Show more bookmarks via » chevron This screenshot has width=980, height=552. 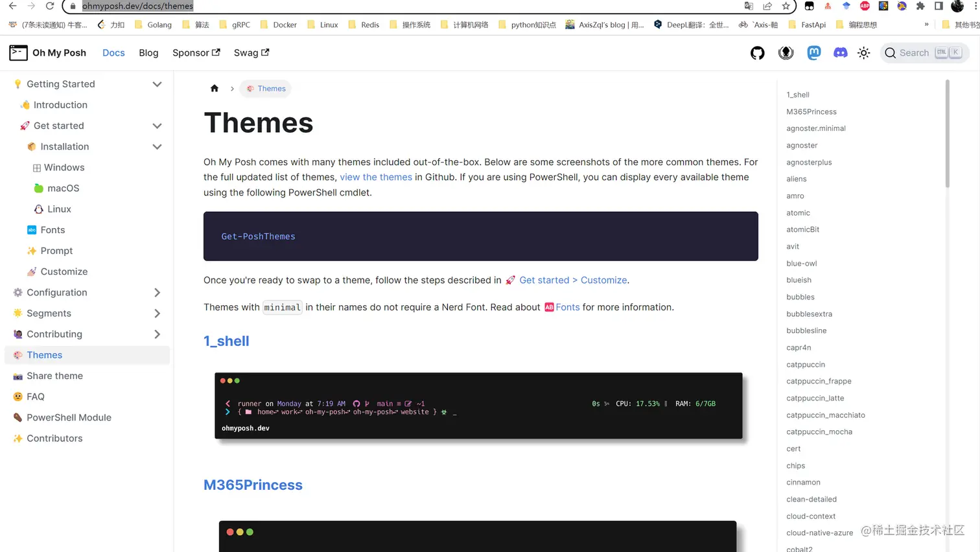click(x=926, y=25)
